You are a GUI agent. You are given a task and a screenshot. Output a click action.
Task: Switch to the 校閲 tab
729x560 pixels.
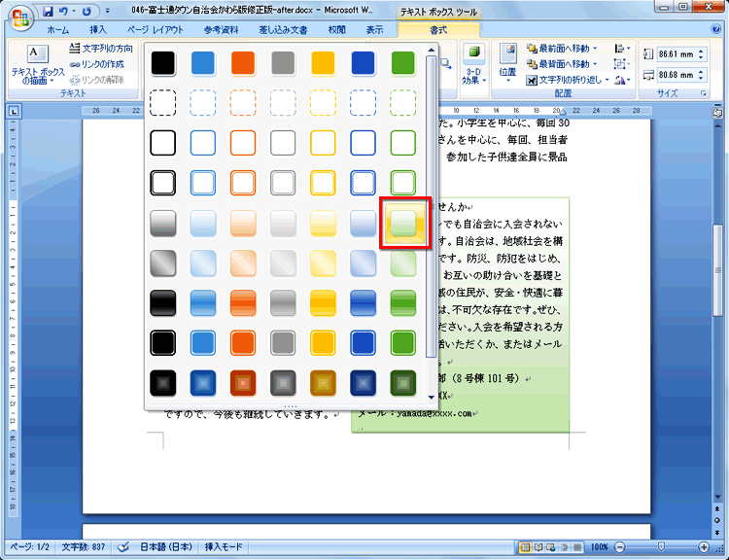[336, 30]
